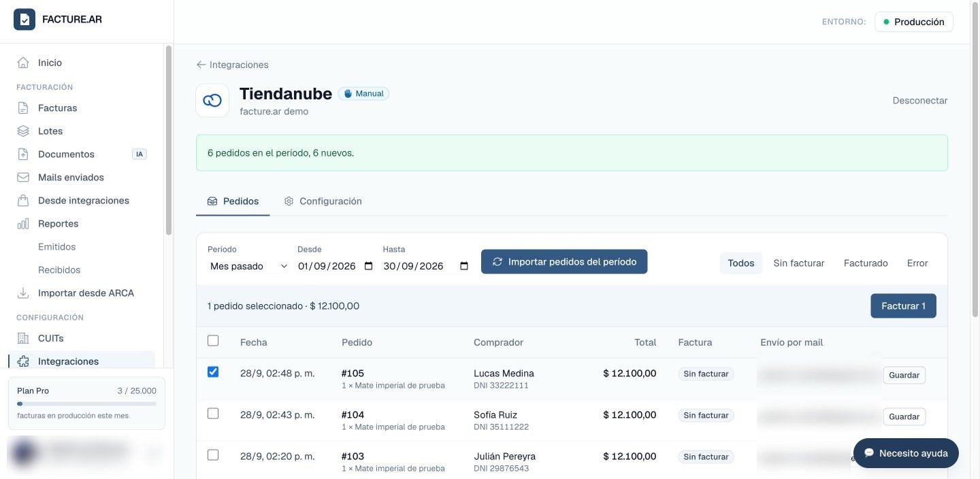Click the Desde date input field

point(336,266)
